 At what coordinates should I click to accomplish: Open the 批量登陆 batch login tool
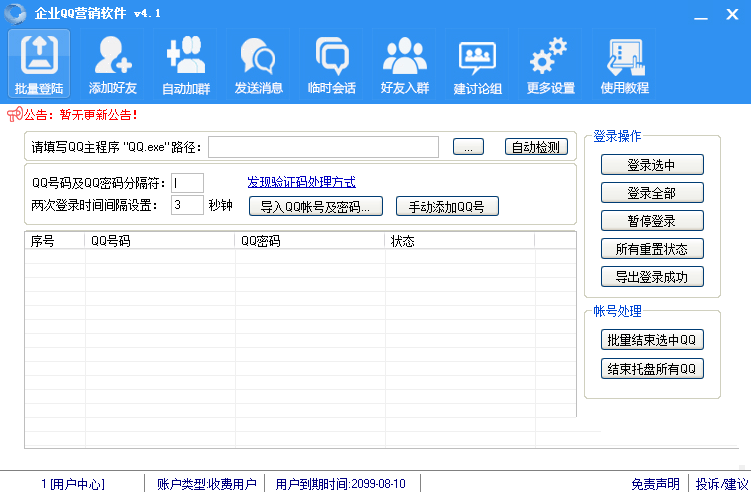point(39,64)
